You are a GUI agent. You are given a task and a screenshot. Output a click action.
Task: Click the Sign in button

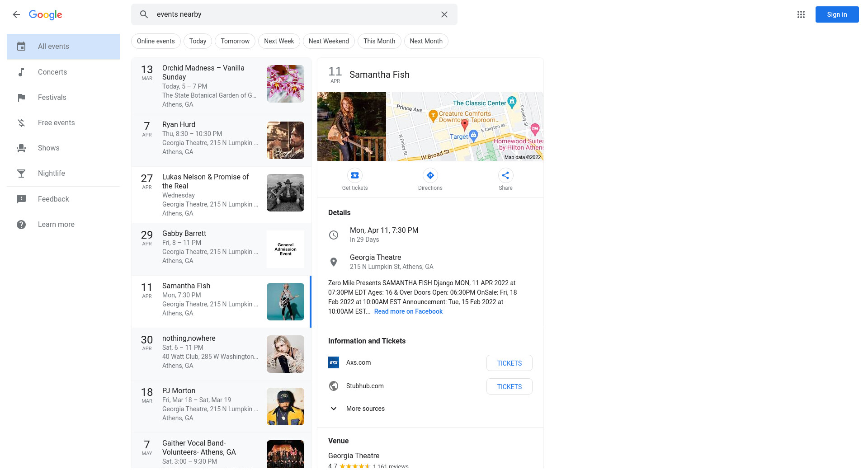(x=837, y=14)
